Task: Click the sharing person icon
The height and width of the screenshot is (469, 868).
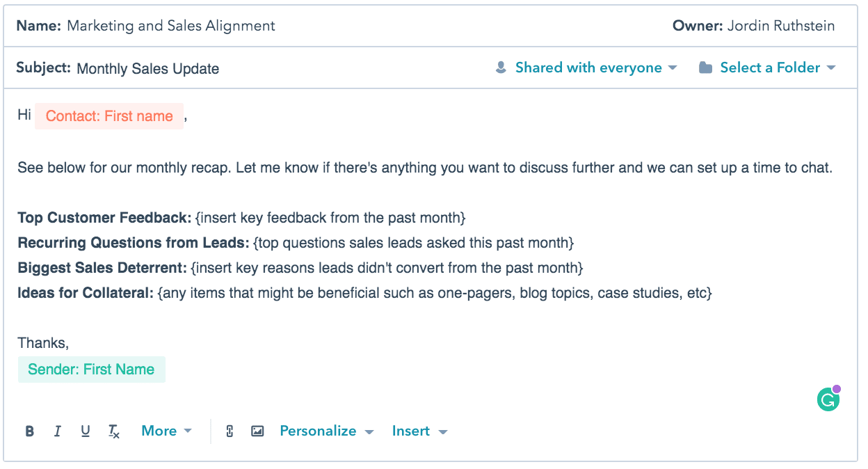Action: [501, 67]
